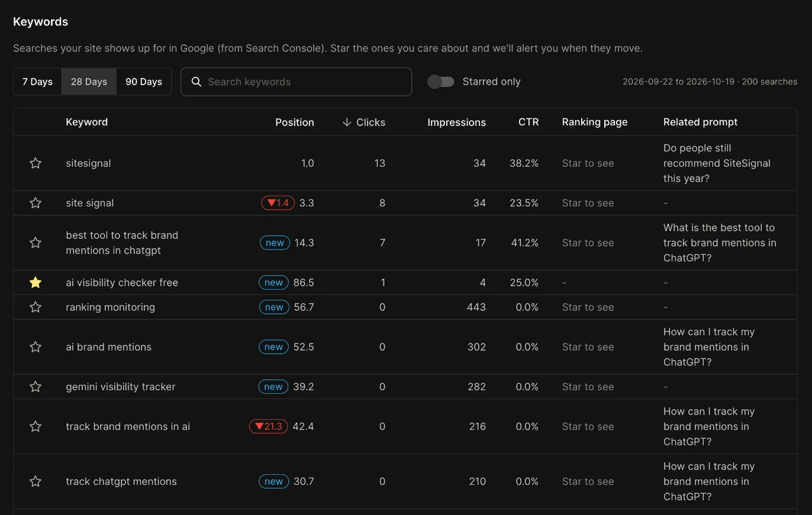Star the gemini visibility tracker keyword

[36, 387]
